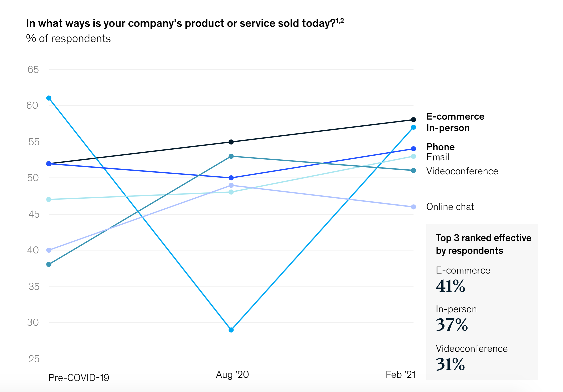Click the Videoconference Pre-COVID-19 data point
563x392 pixels.
coord(49,265)
